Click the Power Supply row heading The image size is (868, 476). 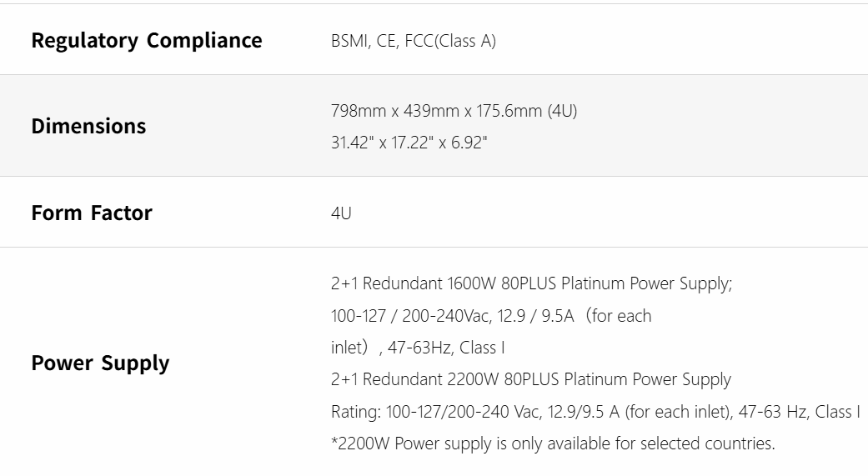pyautogui.click(x=100, y=363)
